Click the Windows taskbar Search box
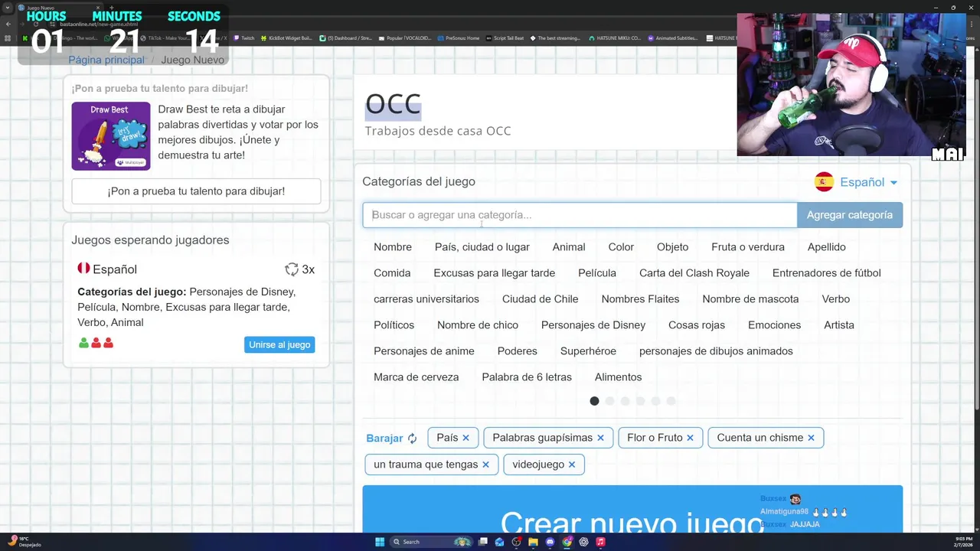980x551 pixels. tap(430, 542)
